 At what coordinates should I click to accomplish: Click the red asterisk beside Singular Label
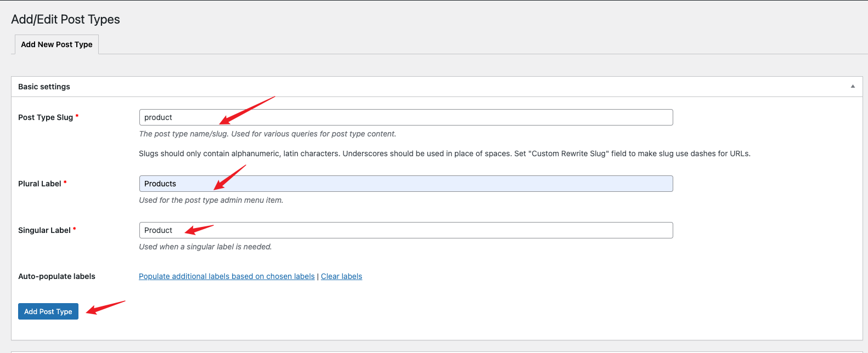click(75, 229)
